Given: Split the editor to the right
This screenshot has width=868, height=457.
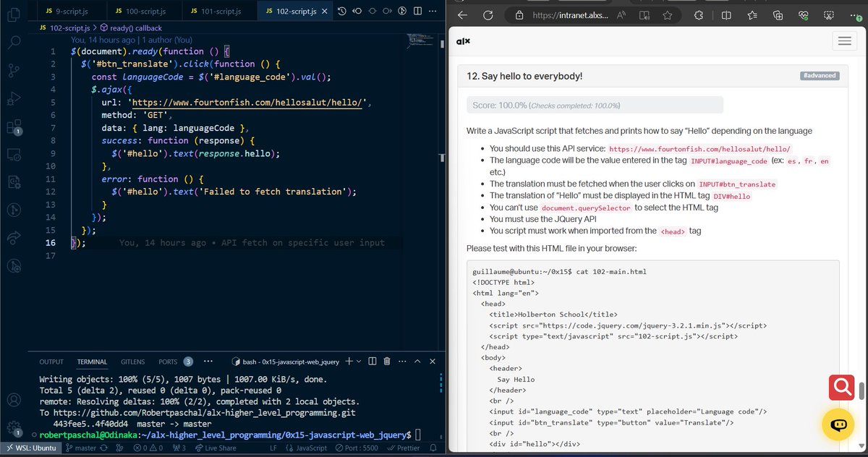Looking at the screenshot, I should 418,11.
